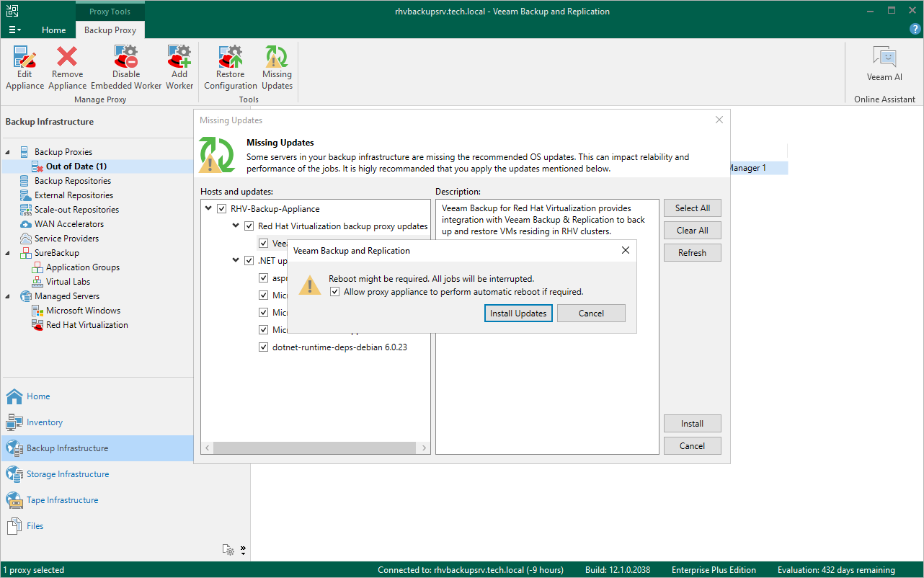Click Cancel in the Missing Updates dialog
Viewport: 924px width, 578px height.
pos(693,446)
